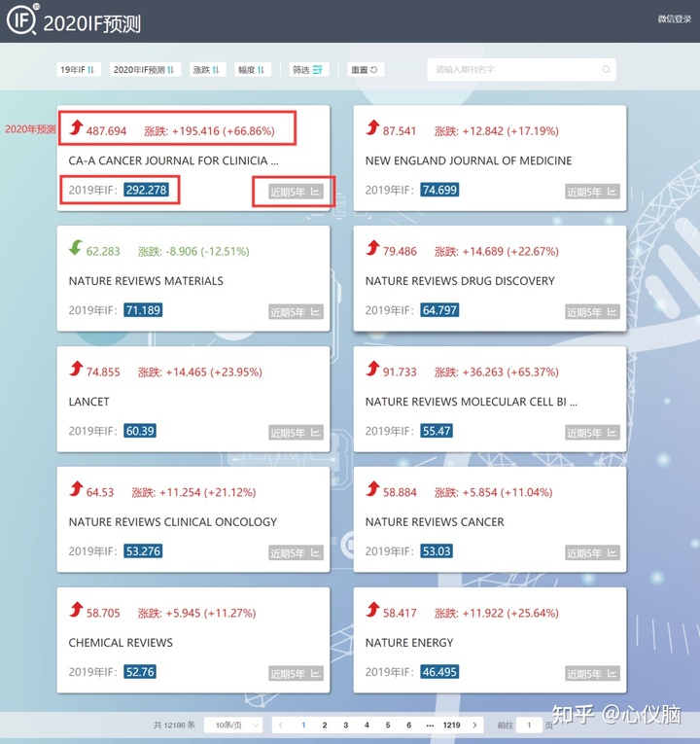
Task: Open 近期5年 chart for Nature Reviews Molecular Cell
Action: point(592,433)
